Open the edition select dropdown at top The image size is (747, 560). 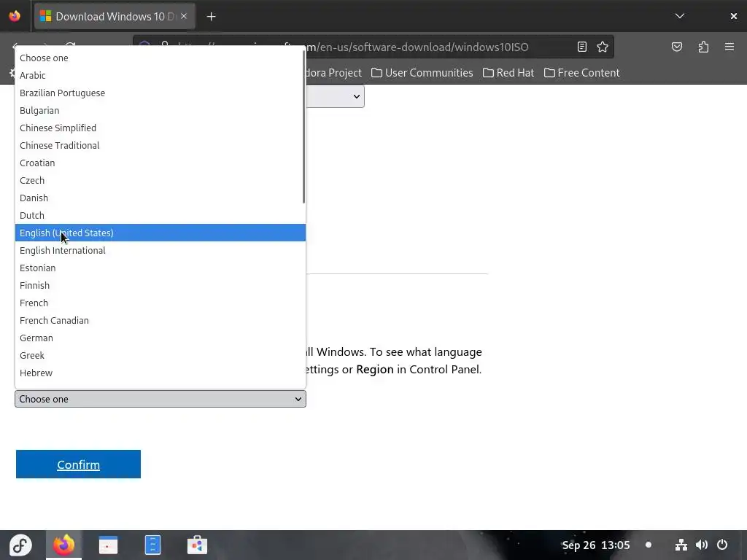point(336,96)
